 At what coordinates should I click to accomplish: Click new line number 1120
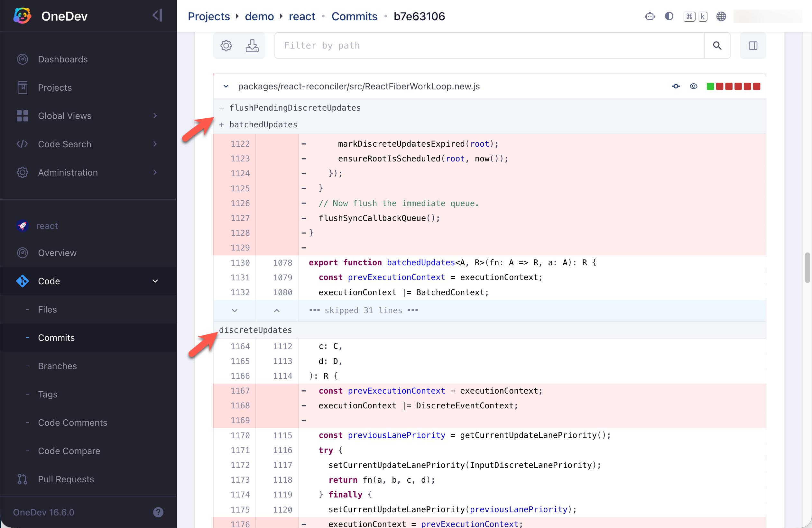pyautogui.click(x=282, y=509)
